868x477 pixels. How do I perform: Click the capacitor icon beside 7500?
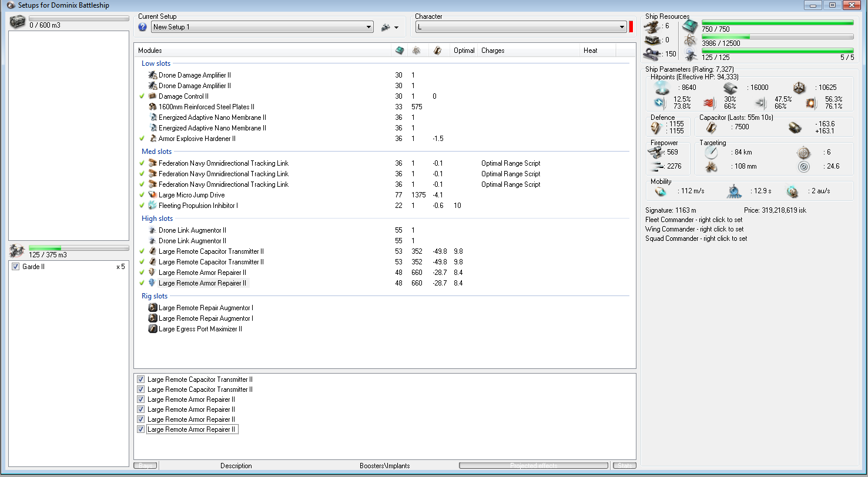pyautogui.click(x=711, y=127)
